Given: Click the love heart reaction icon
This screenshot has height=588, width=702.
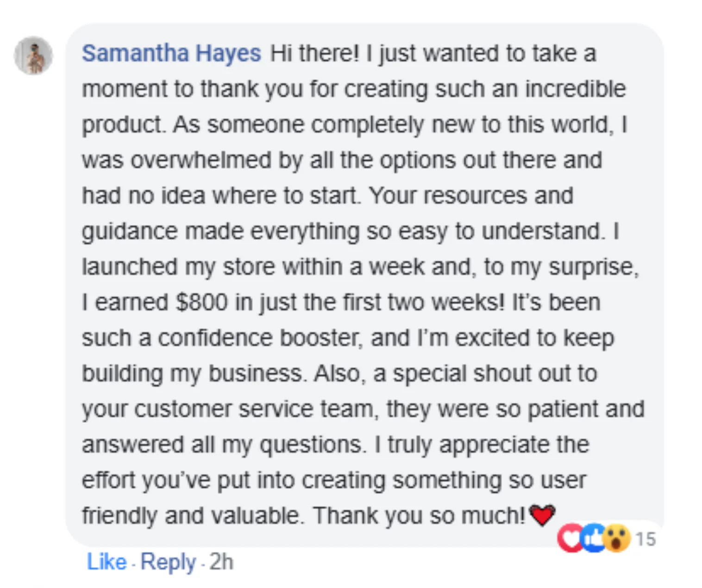Looking at the screenshot, I should pyautogui.click(x=570, y=538).
